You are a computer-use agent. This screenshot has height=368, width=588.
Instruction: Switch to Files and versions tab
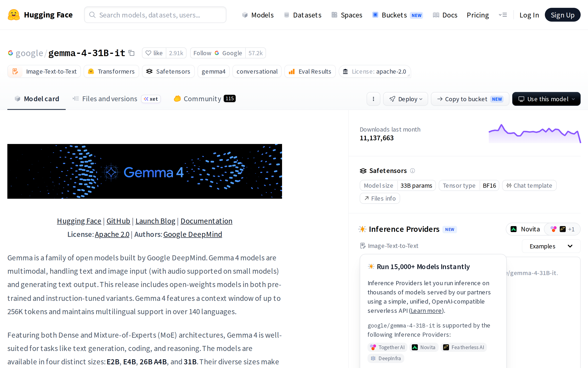pyautogui.click(x=116, y=99)
